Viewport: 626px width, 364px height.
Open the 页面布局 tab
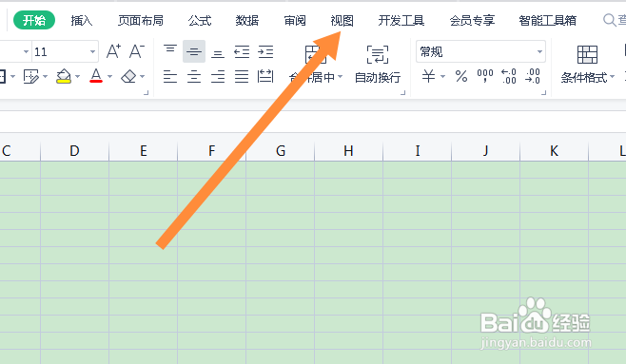point(141,20)
